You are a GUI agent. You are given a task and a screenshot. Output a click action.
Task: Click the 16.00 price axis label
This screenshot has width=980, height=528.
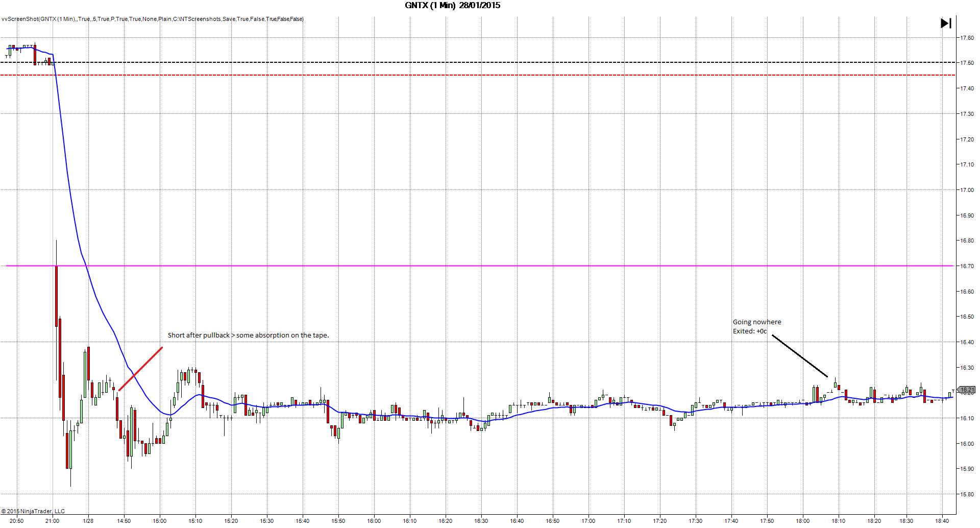(x=967, y=444)
